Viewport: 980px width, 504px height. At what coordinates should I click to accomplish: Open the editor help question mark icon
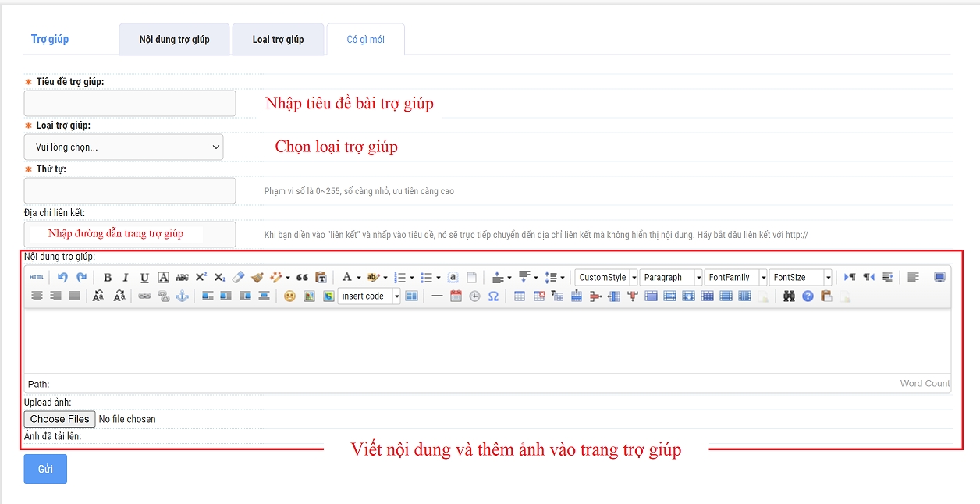[x=808, y=296]
